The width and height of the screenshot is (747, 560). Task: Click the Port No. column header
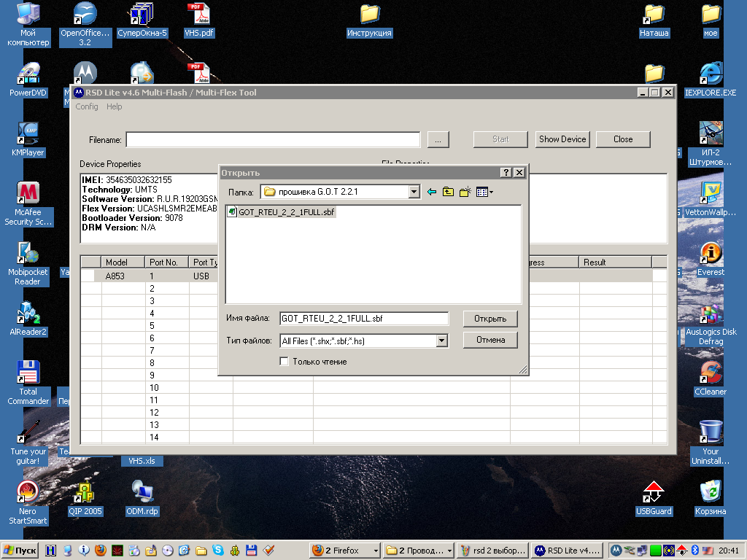click(167, 262)
